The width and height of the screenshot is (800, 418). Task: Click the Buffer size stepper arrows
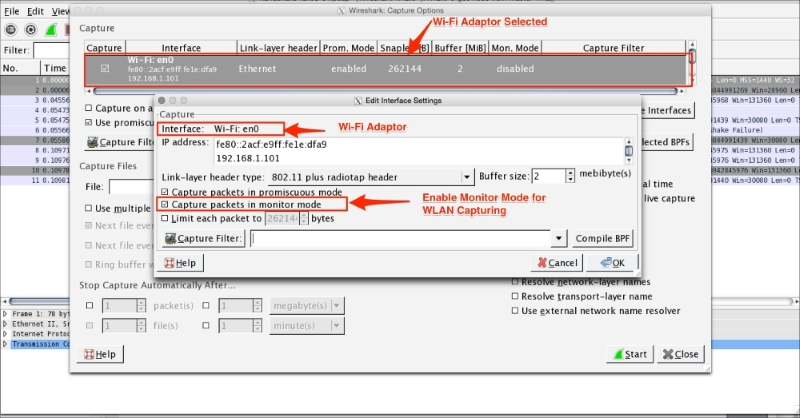click(570, 176)
